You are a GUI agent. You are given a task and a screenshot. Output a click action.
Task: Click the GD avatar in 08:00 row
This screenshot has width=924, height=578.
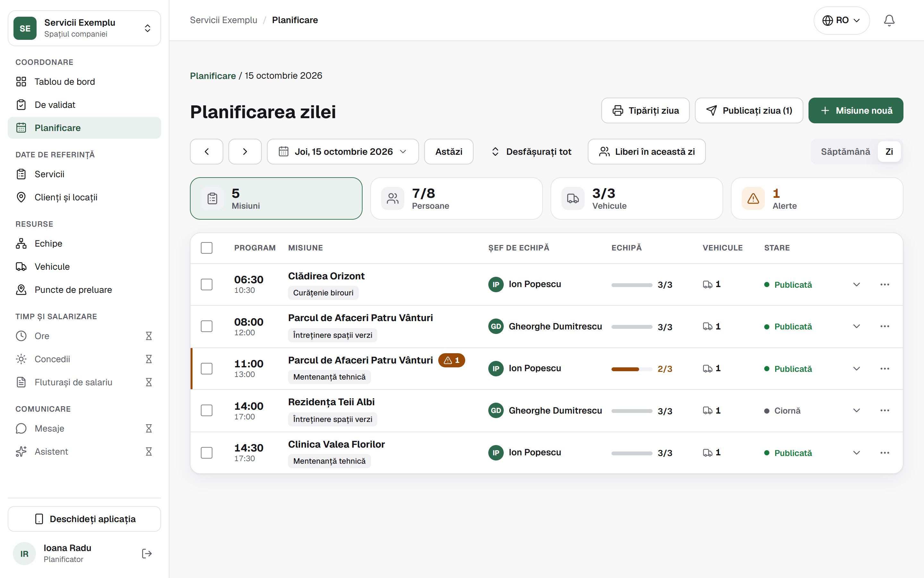pos(496,327)
